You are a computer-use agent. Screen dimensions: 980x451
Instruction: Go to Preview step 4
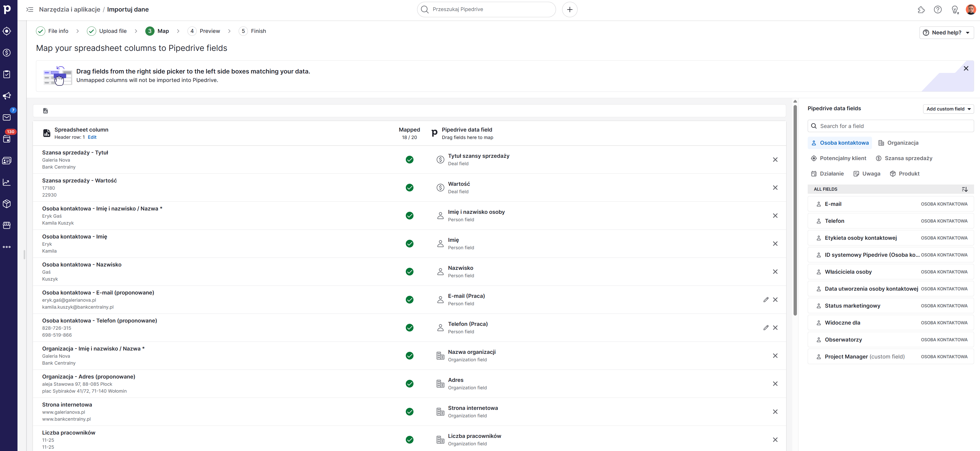click(204, 31)
